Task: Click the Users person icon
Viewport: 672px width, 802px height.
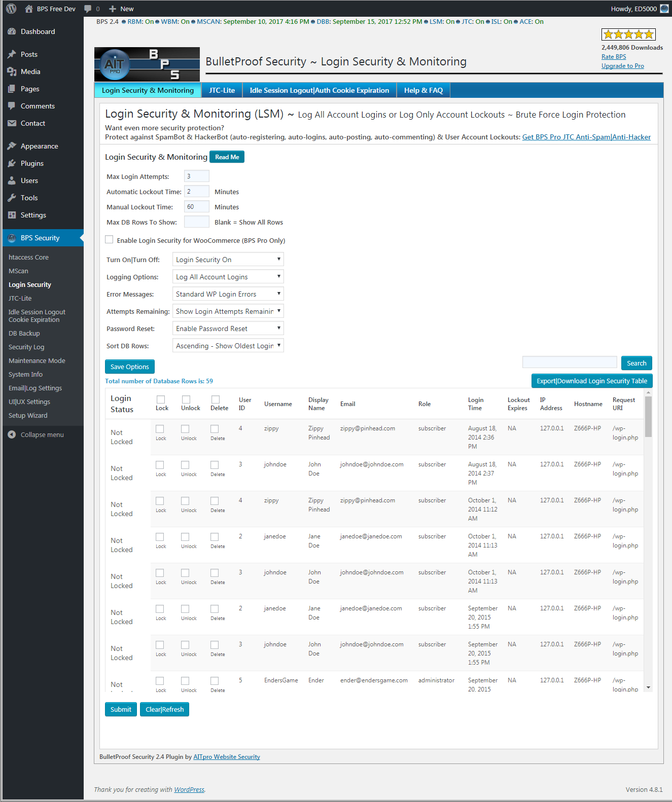Action: click(x=12, y=180)
